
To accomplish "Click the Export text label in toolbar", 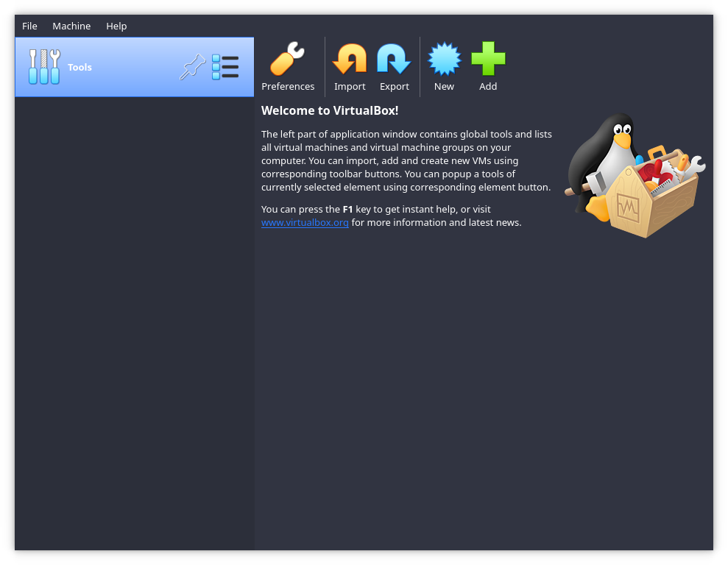I will point(394,86).
